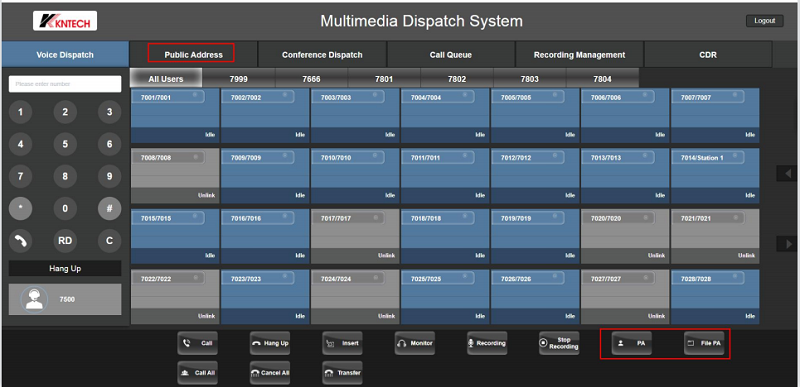Click the Logout button
The width and height of the screenshot is (800, 387).
coord(765,21)
